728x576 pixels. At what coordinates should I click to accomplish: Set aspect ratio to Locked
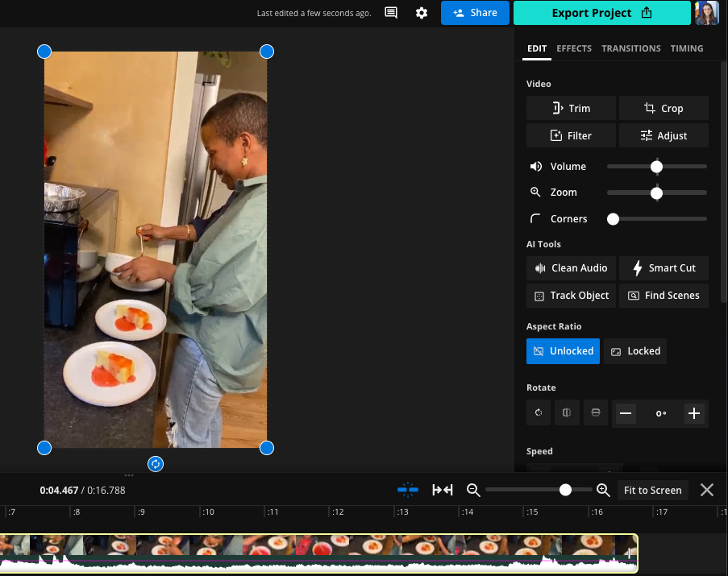tap(635, 351)
